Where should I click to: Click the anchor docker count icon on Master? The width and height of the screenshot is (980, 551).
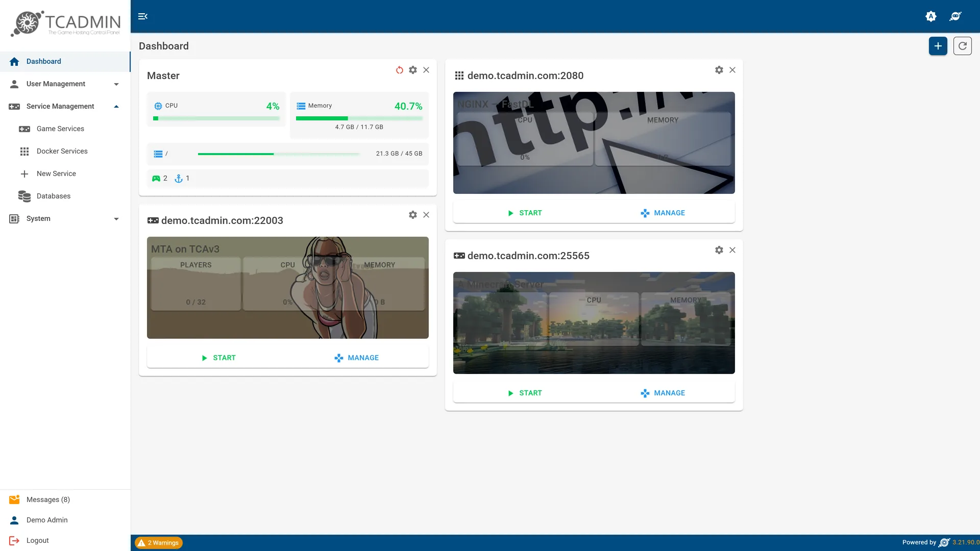pyautogui.click(x=179, y=179)
